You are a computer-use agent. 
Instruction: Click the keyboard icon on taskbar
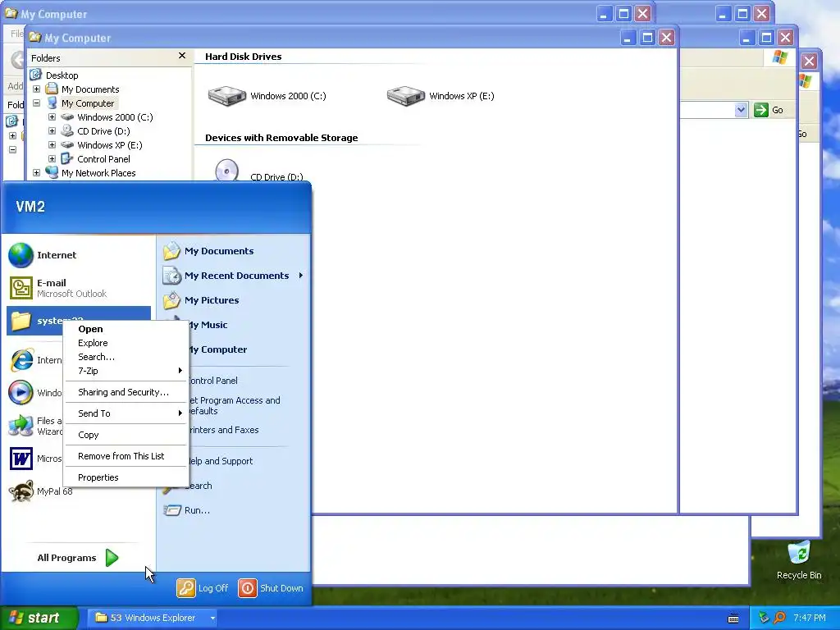pos(734,619)
